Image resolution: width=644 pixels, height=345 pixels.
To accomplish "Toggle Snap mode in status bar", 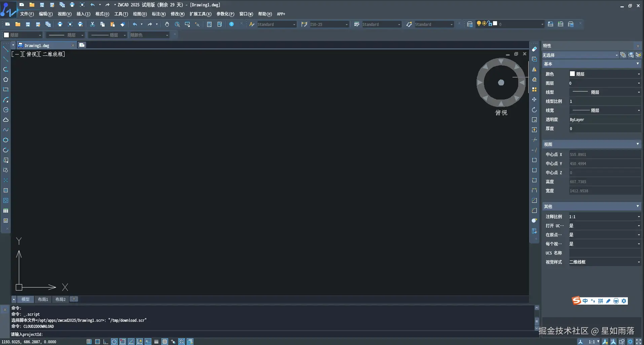I will click(89, 342).
